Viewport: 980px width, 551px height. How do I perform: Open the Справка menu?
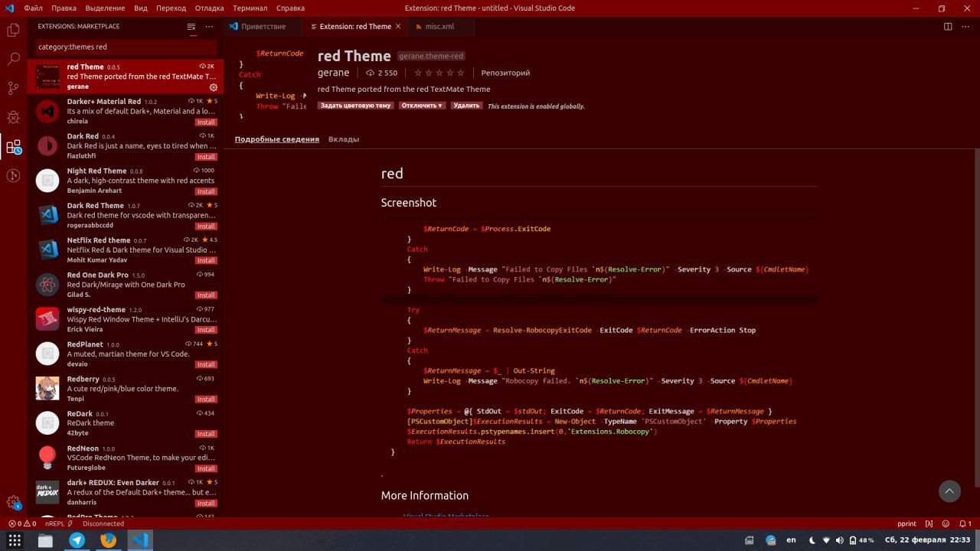(x=290, y=8)
